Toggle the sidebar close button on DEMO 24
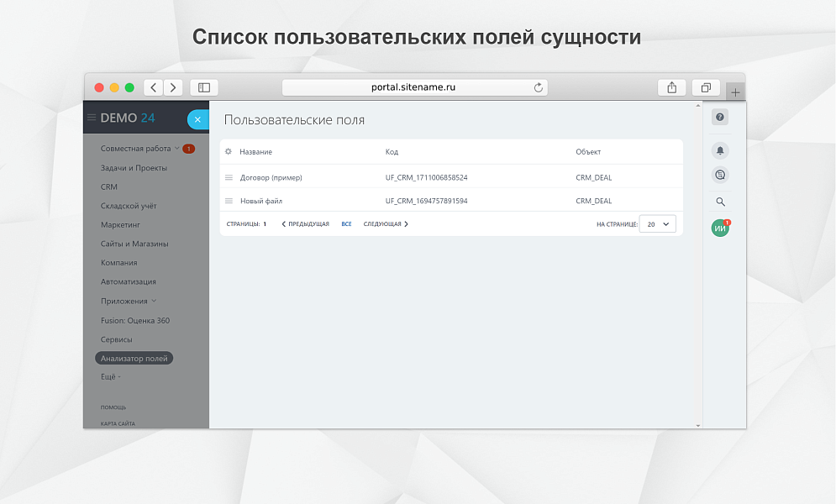The height and width of the screenshot is (504, 836). [198, 119]
